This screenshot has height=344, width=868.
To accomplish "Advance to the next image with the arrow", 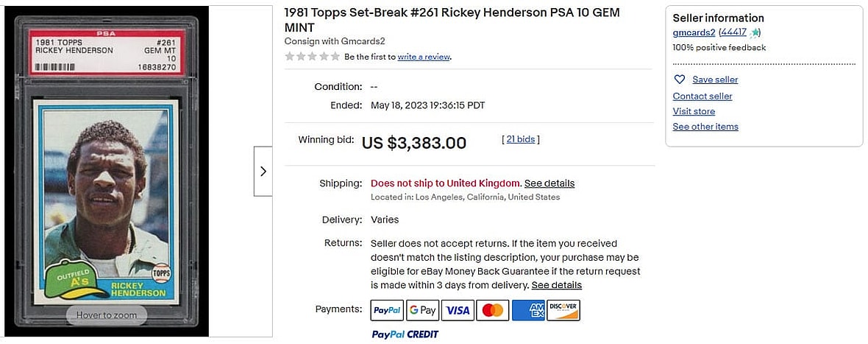I will 263,171.
